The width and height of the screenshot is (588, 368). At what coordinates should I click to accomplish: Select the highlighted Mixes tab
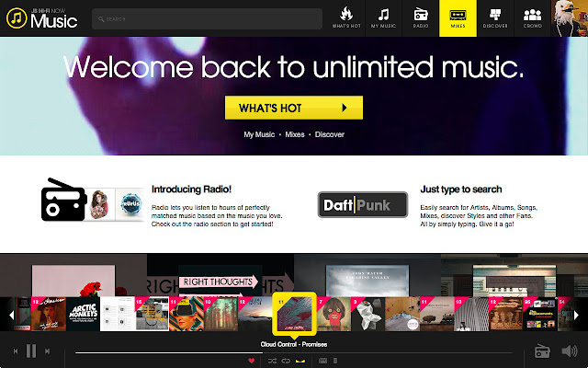458,18
